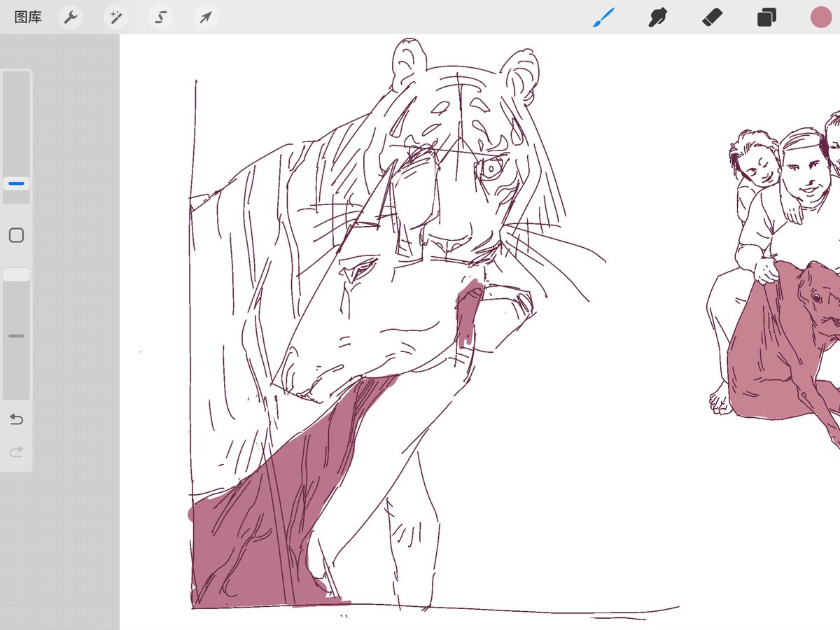The width and height of the screenshot is (840, 630).
Task: Select the Smudge finger tool
Action: tap(657, 17)
